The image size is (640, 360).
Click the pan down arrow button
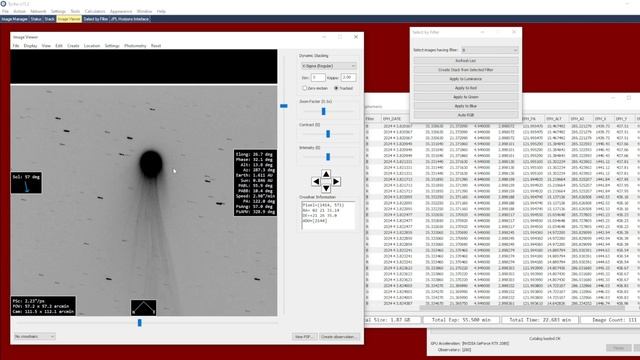326,188
